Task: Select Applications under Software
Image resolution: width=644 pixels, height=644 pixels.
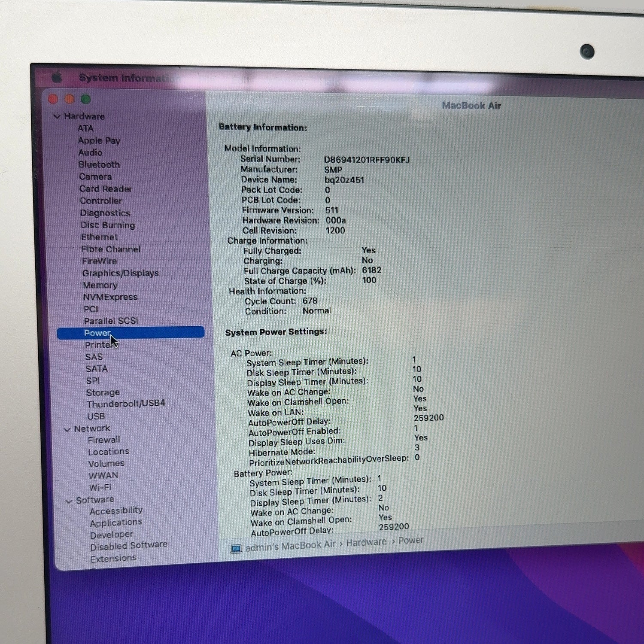Action: pyautogui.click(x=116, y=522)
